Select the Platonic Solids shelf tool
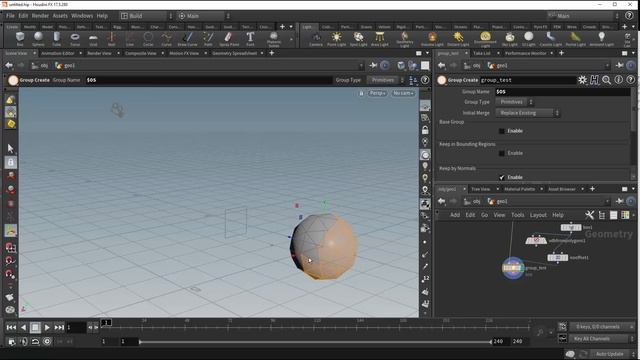The width and height of the screenshot is (640, 360). point(273,40)
